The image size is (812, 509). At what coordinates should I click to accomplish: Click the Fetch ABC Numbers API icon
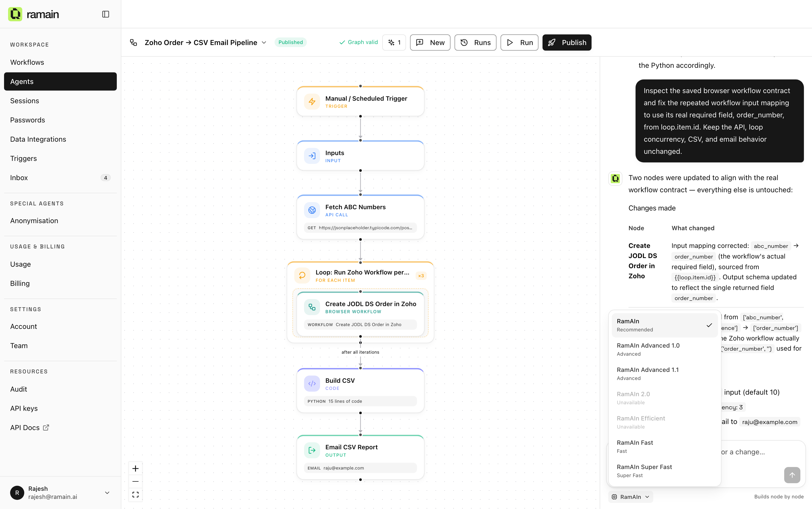(312, 210)
